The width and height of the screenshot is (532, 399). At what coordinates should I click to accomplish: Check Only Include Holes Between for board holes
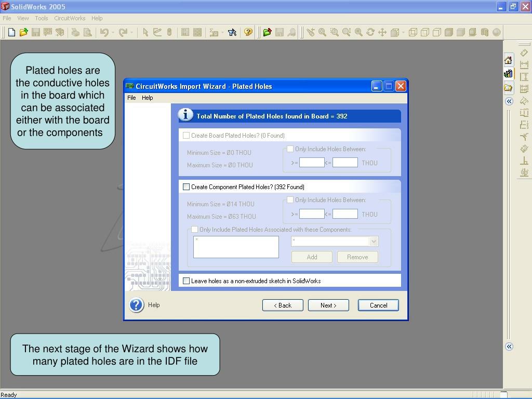point(290,149)
